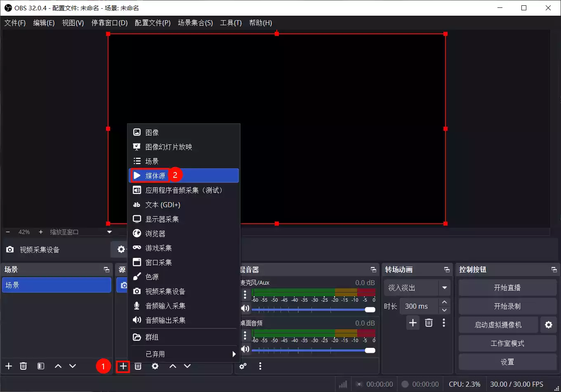
Task: Open advanced audio properties gear in mixer
Action: click(x=243, y=366)
